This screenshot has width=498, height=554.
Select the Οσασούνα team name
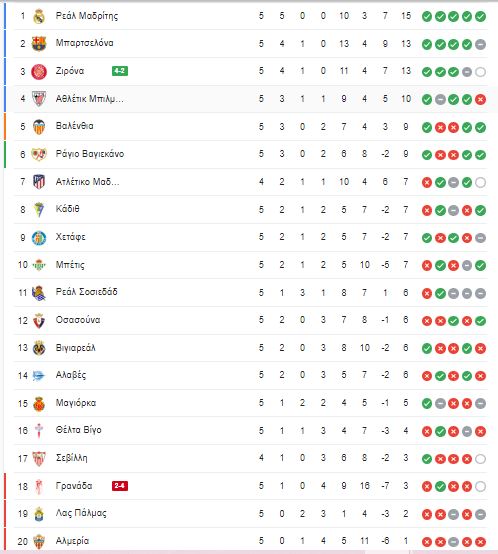78,320
